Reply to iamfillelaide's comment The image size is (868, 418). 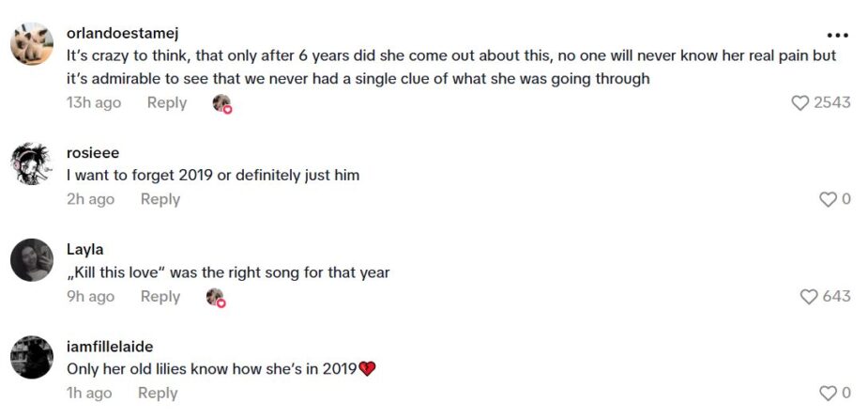pos(158,394)
